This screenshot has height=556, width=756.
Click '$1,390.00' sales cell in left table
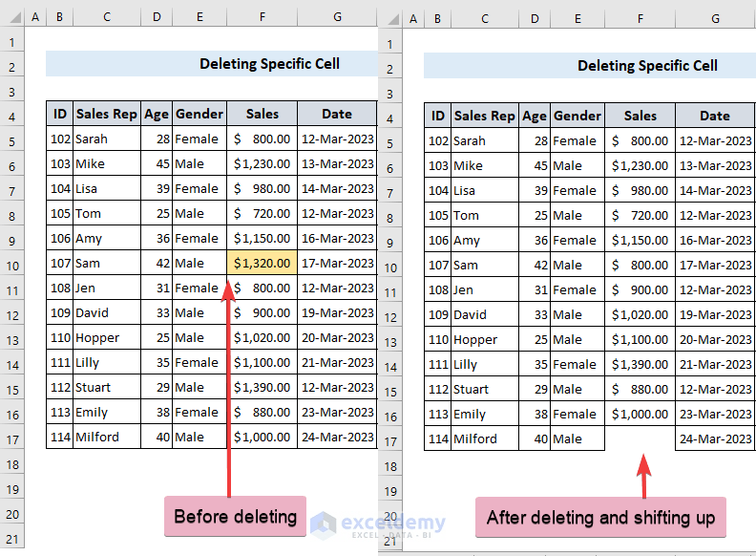coord(262,387)
